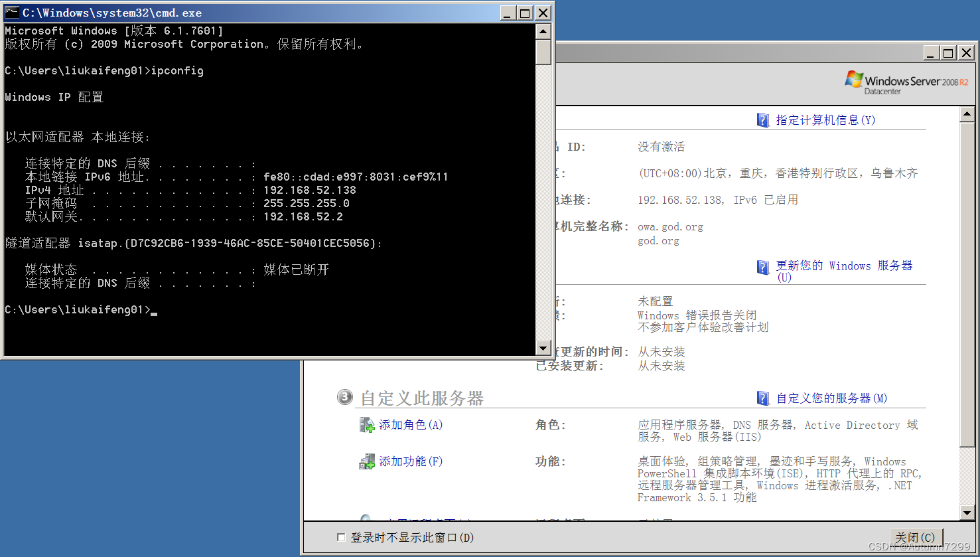This screenshot has height=557, width=980.
Task: Click help icon beside 更新您的 Windows 服务器
Action: point(763,268)
